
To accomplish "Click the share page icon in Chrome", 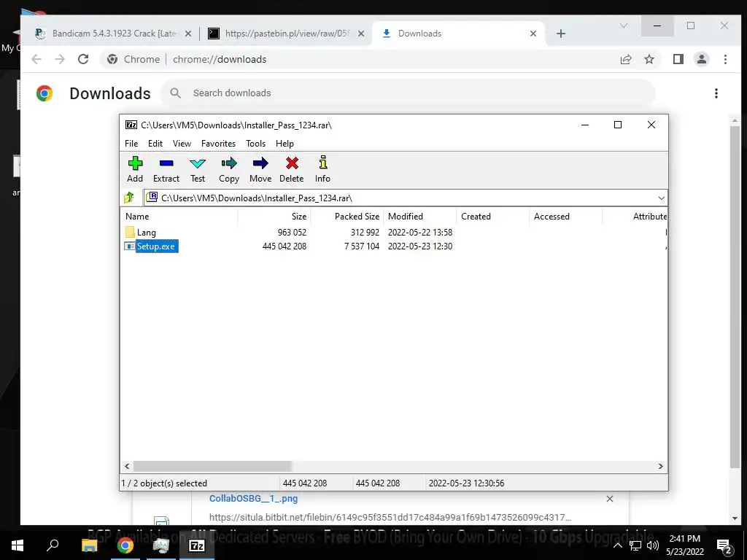I will pyautogui.click(x=625, y=60).
